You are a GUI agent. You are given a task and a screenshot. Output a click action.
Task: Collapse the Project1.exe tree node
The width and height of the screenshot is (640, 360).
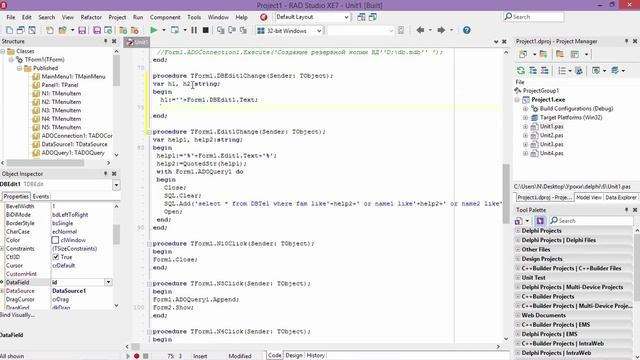coord(518,100)
